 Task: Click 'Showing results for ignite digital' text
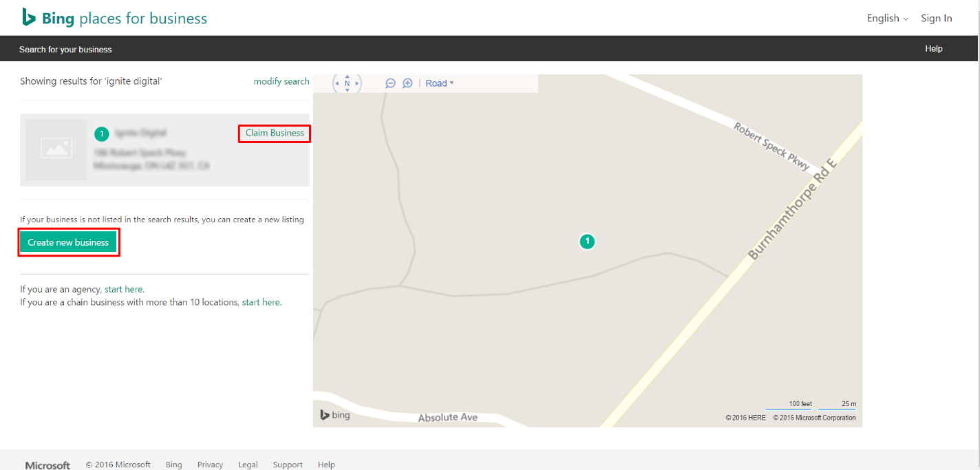point(91,81)
